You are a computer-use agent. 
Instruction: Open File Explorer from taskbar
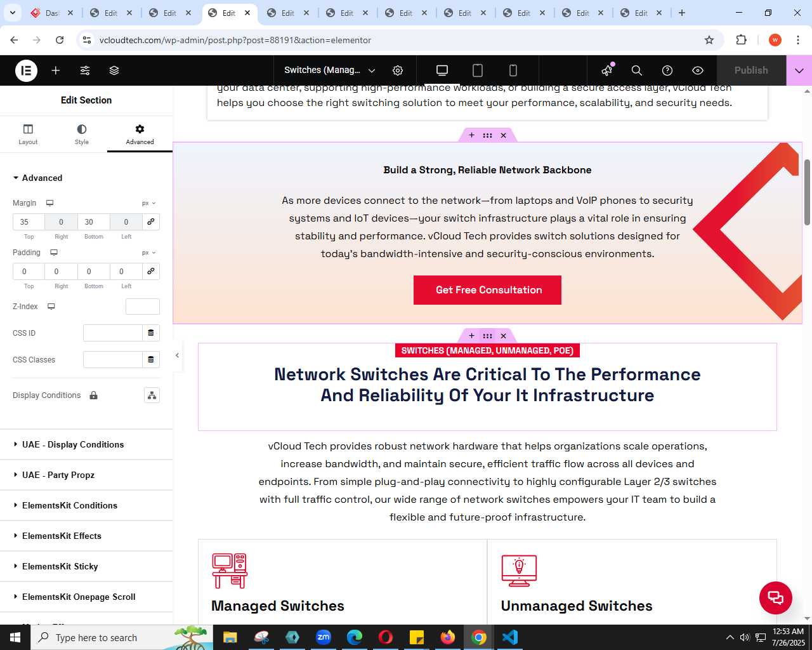(x=230, y=637)
